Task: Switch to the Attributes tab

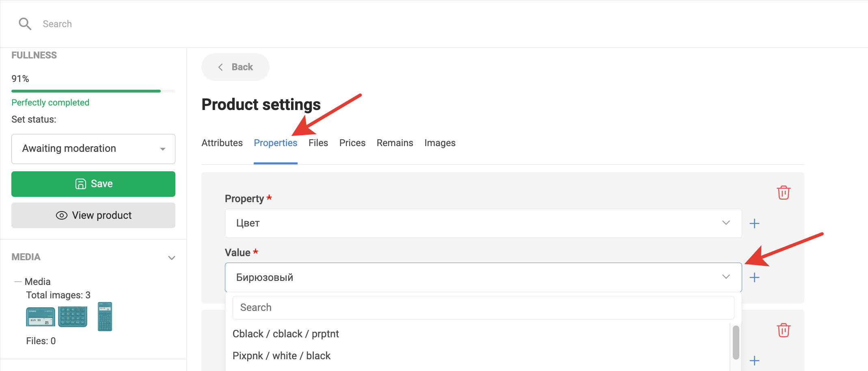Action: point(222,143)
